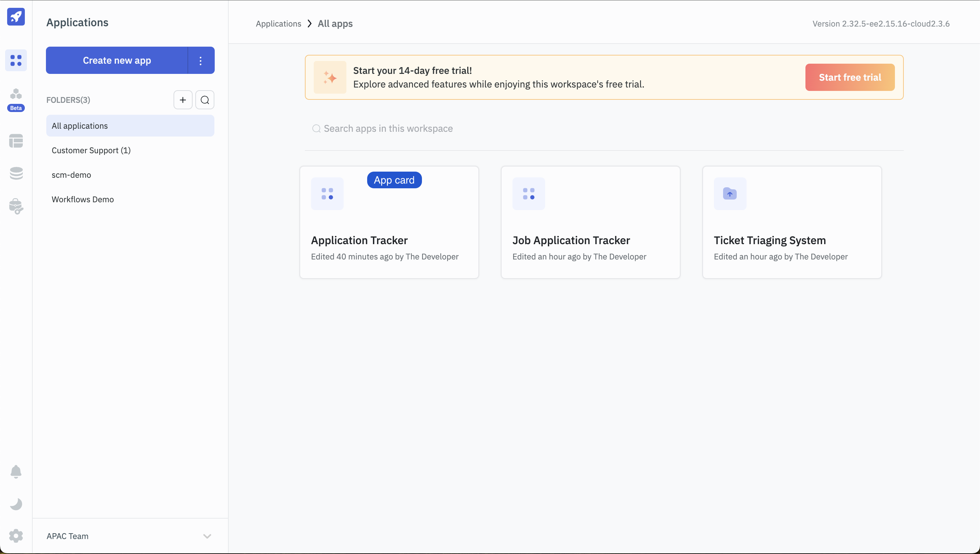Viewport: 980px width, 554px height.
Task: Click Create new app button
Action: [116, 61]
